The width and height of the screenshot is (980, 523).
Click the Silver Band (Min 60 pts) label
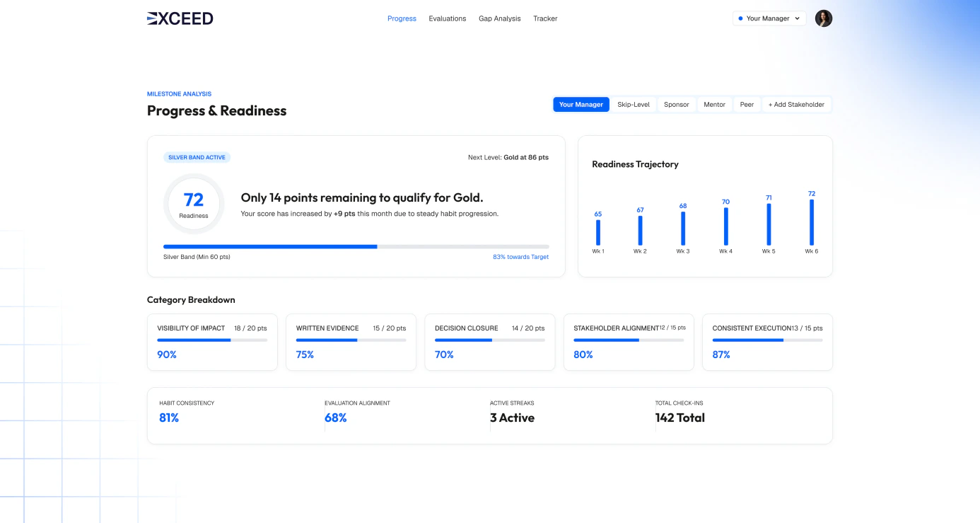point(197,257)
